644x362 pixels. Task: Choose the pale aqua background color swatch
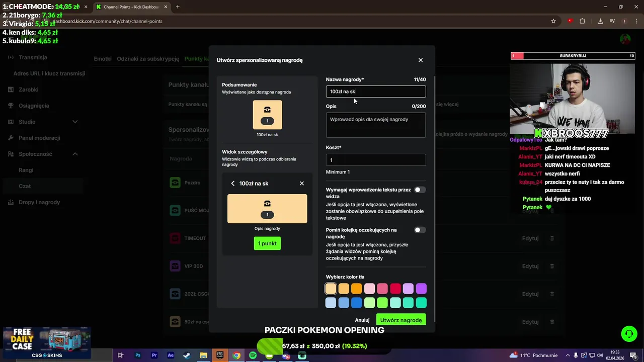pyautogui.click(x=395, y=303)
